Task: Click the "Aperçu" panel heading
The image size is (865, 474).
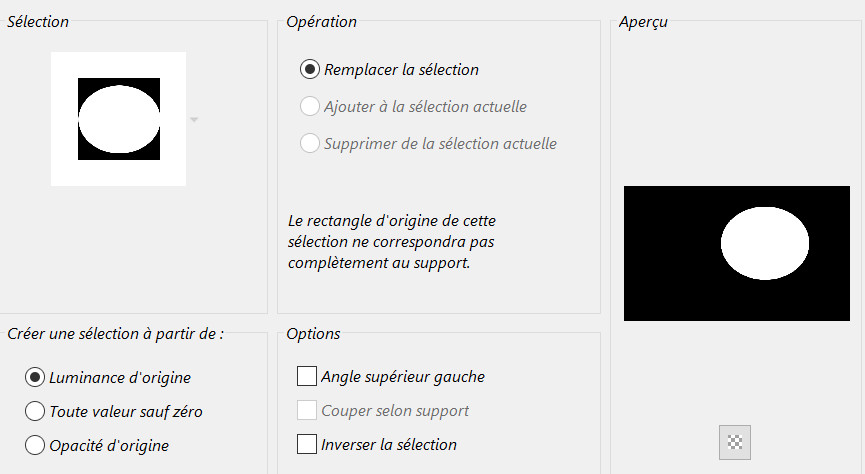Action: (x=643, y=22)
